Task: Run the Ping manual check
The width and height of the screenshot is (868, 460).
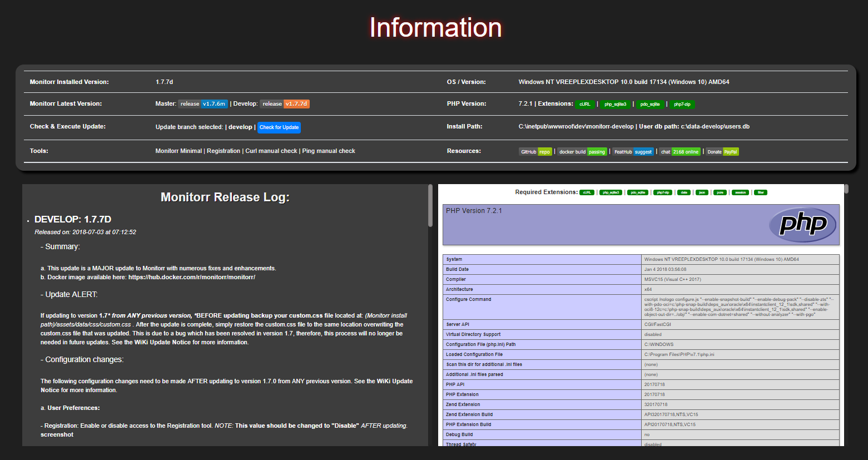Action: tap(328, 150)
